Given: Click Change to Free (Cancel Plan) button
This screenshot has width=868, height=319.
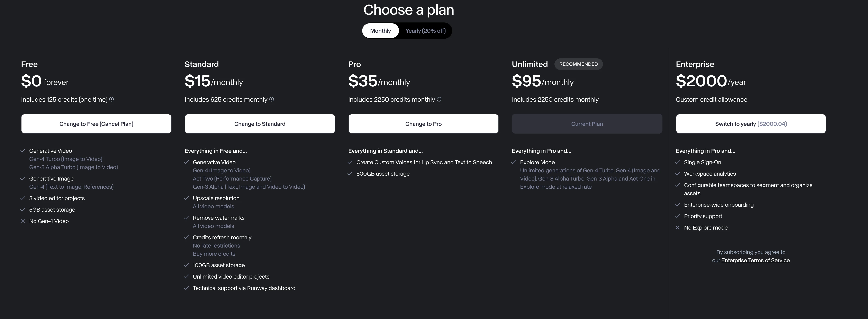Looking at the screenshot, I should [96, 124].
